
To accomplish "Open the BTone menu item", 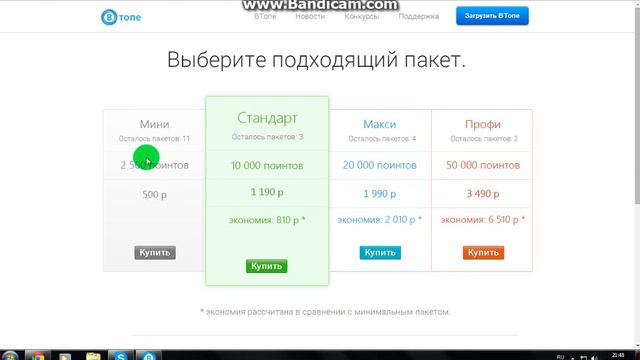I will pos(265,16).
